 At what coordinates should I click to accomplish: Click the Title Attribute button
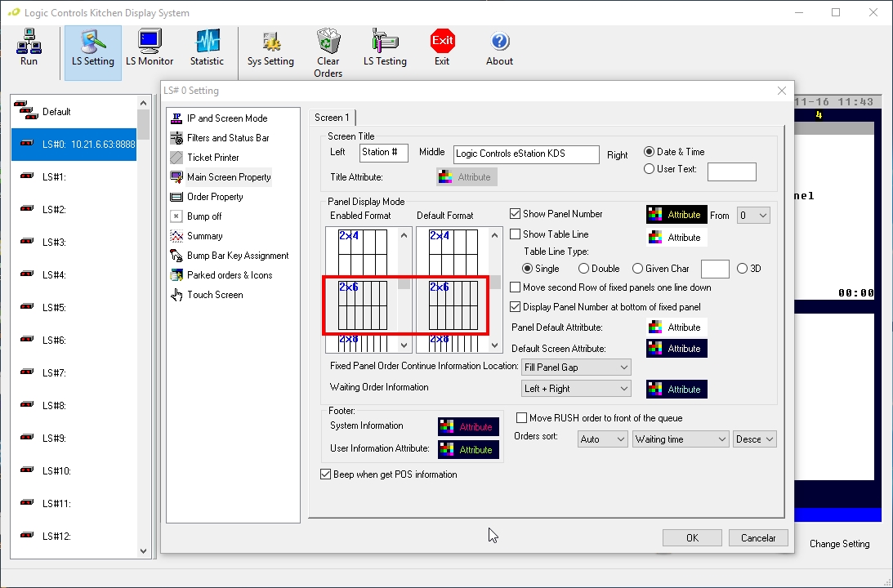[x=467, y=177]
